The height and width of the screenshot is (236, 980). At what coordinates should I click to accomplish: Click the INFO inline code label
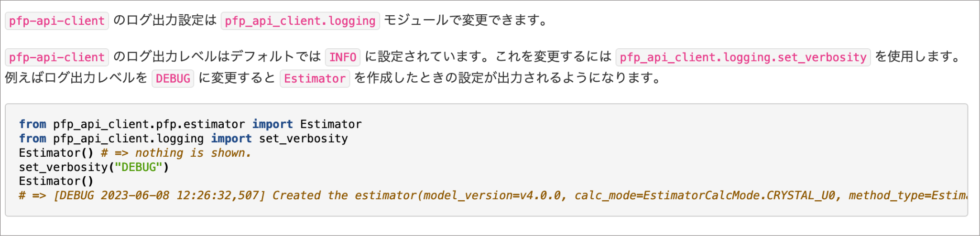click(342, 57)
